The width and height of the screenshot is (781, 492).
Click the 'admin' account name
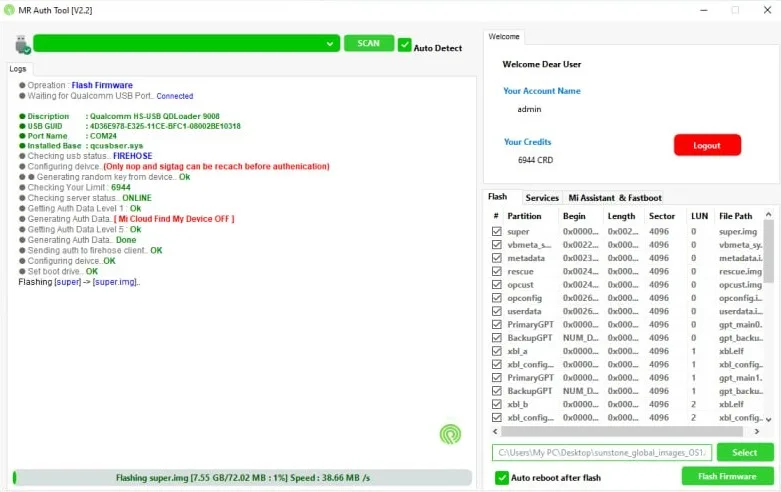(x=529, y=109)
